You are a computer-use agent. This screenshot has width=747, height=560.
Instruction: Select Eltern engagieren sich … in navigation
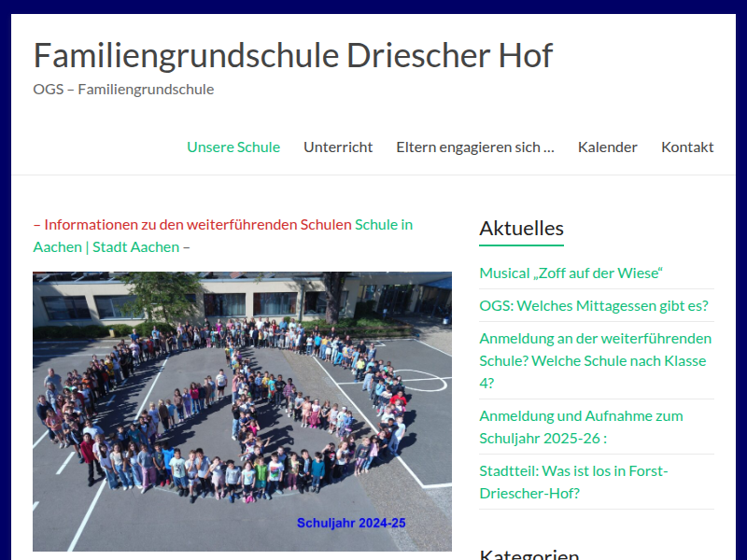click(474, 147)
